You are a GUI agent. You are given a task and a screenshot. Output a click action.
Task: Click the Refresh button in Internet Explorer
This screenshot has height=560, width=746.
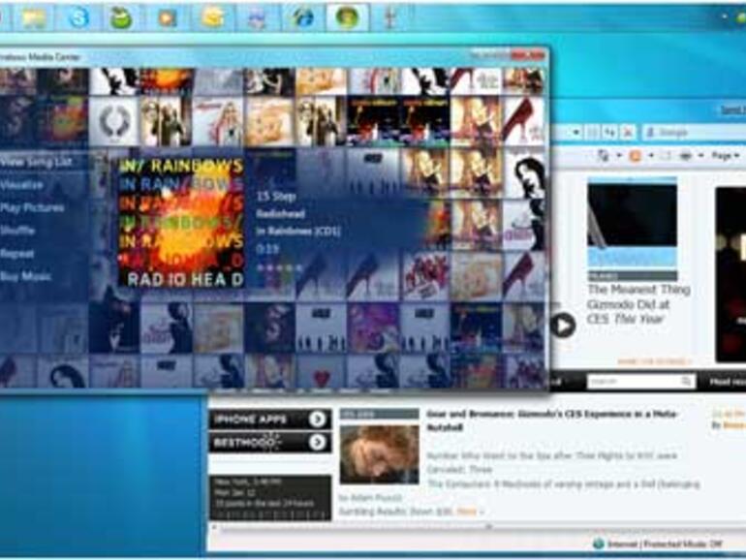click(x=610, y=133)
